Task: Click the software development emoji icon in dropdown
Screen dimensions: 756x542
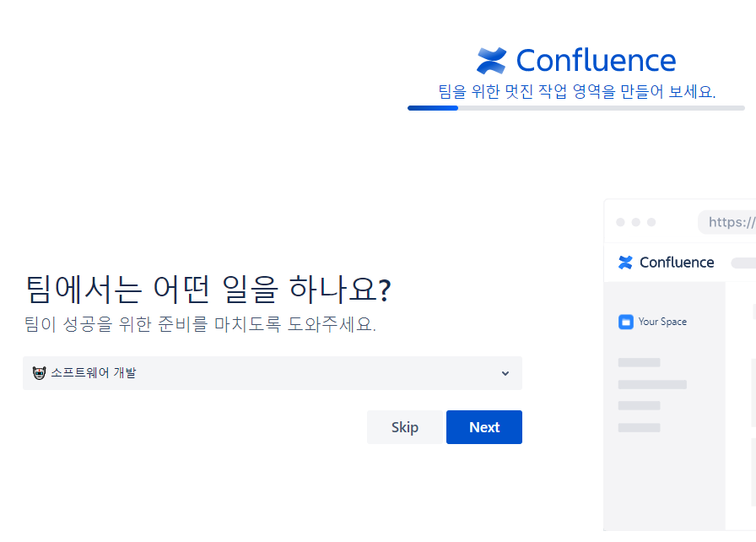Action: [39, 373]
